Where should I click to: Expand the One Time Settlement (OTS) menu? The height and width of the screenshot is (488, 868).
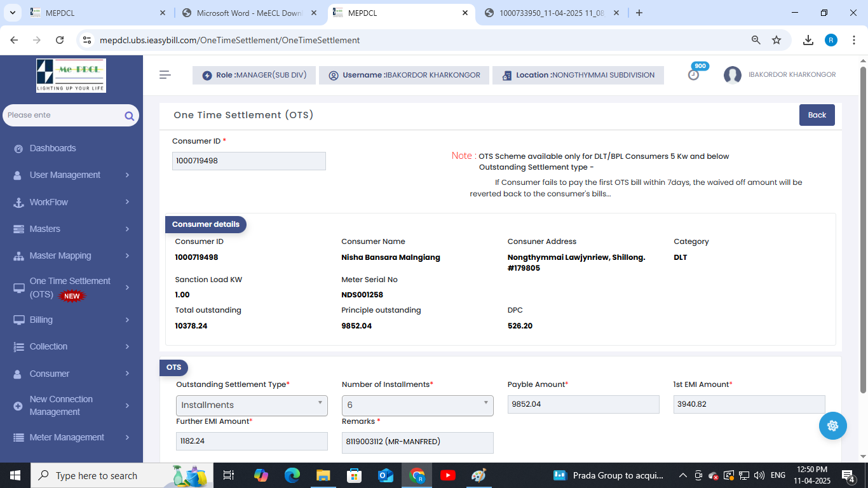pos(71,288)
